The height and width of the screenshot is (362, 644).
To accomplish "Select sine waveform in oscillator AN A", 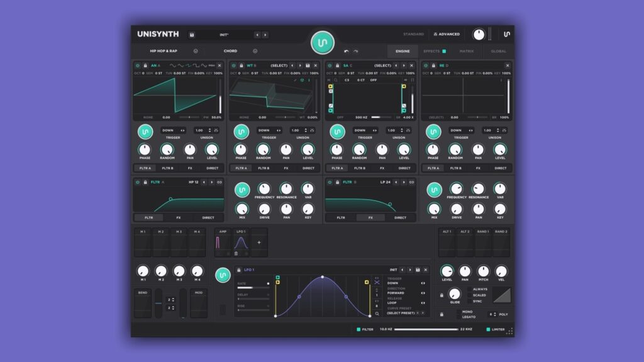I will (173, 65).
